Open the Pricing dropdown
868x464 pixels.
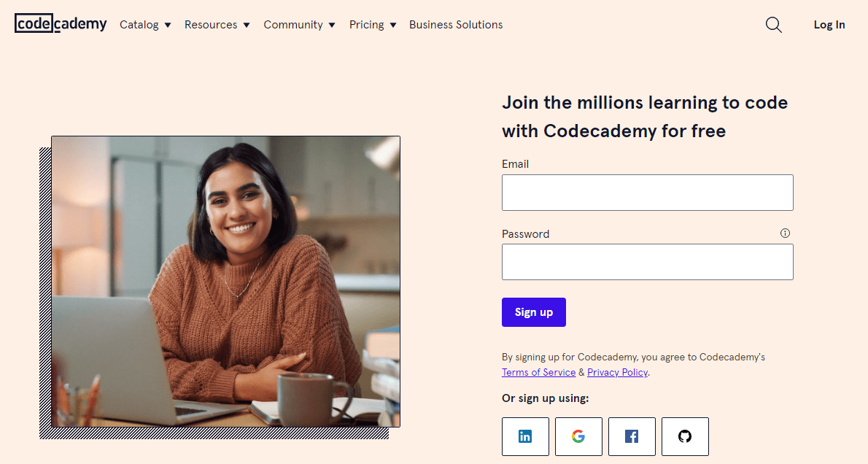click(372, 25)
